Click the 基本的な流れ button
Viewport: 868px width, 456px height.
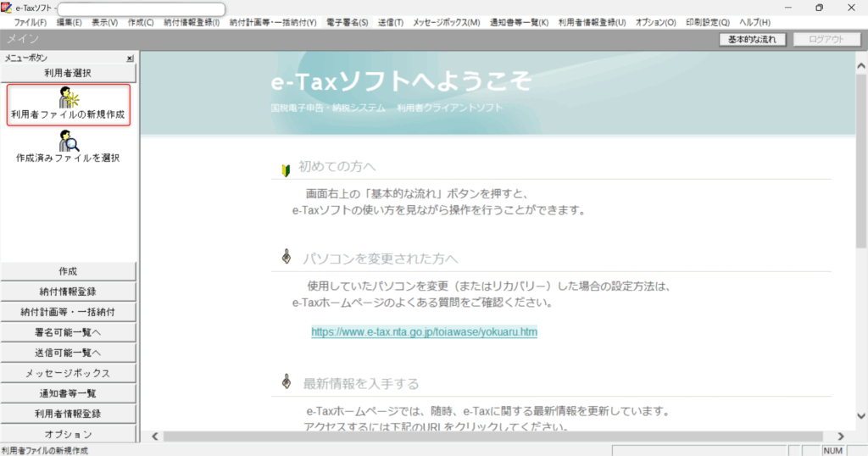click(753, 39)
